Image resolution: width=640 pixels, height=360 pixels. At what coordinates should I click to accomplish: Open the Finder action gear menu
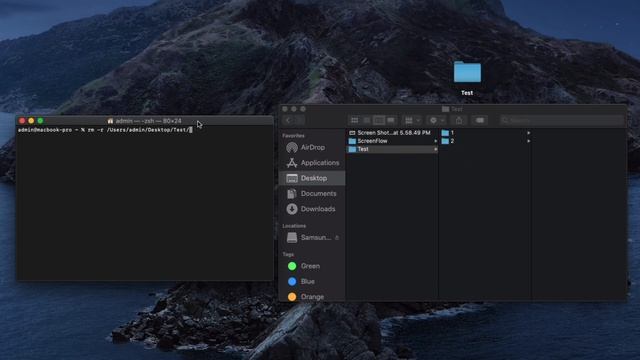(x=437, y=120)
